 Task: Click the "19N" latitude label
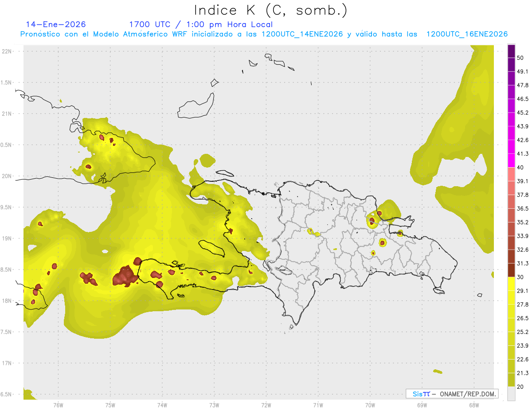[x=7, y=239]
